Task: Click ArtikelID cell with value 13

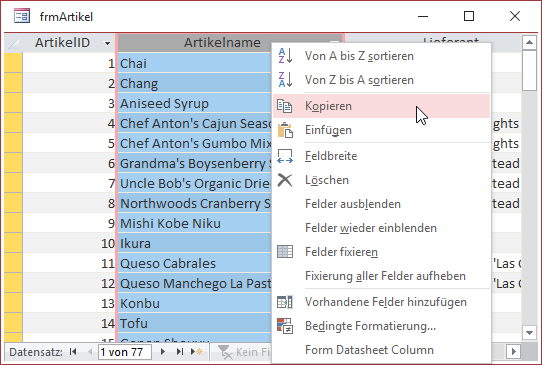Action: (x=69, y=303)
